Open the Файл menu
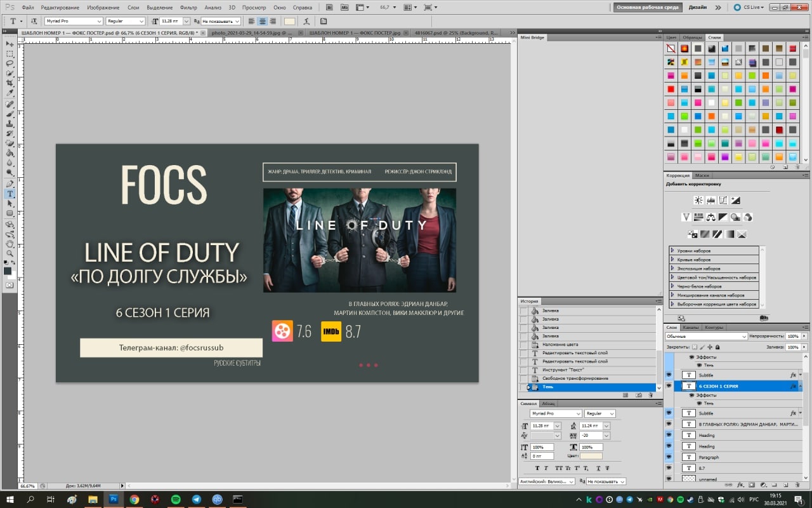The width and height of the screenshot is (812, 508). tap(27, 8)
